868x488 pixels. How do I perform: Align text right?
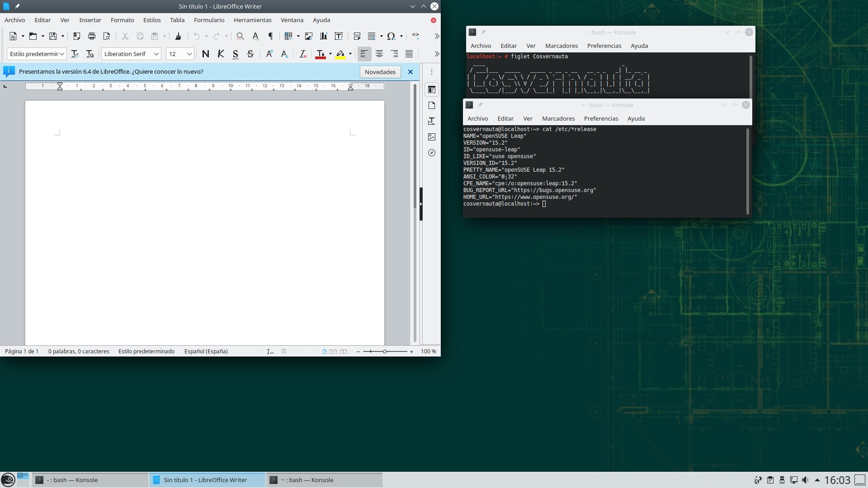tap(394, 54)
